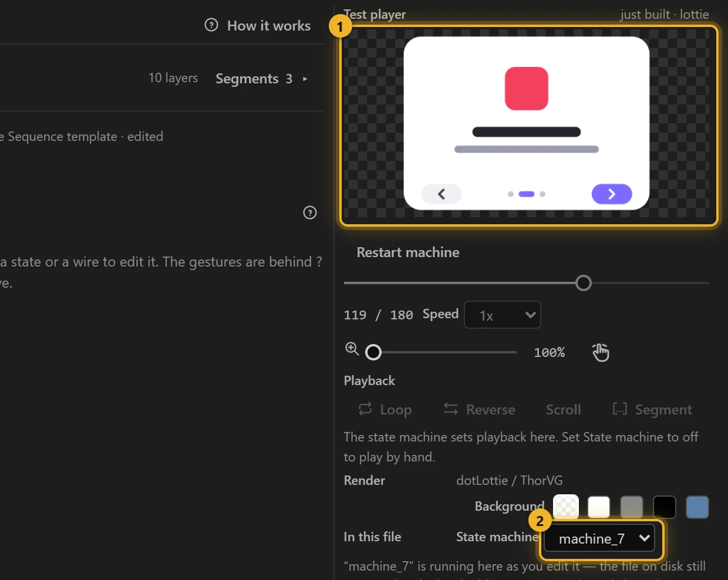Select the transparent checkerboard background swatch
The width and height of the screenshot is (728, 580).
(x=566, y=507)
